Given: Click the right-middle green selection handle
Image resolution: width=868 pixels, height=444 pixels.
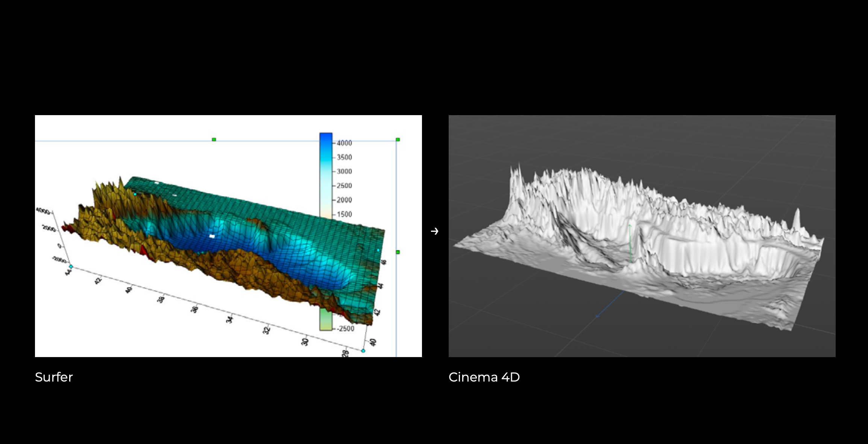Looking at the screenshot, I should coord(398,252).
